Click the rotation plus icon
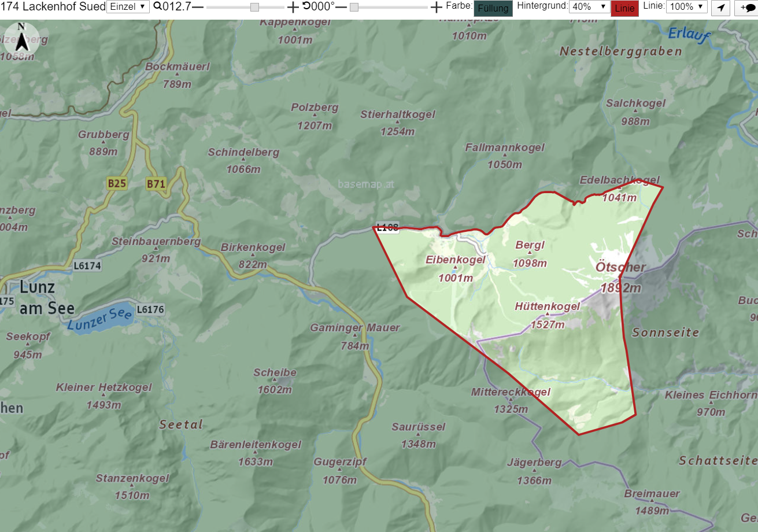 [437, 7]
